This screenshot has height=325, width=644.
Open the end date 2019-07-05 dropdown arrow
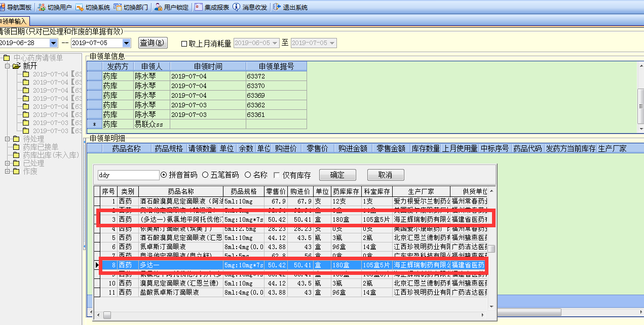tap(127, 43)
